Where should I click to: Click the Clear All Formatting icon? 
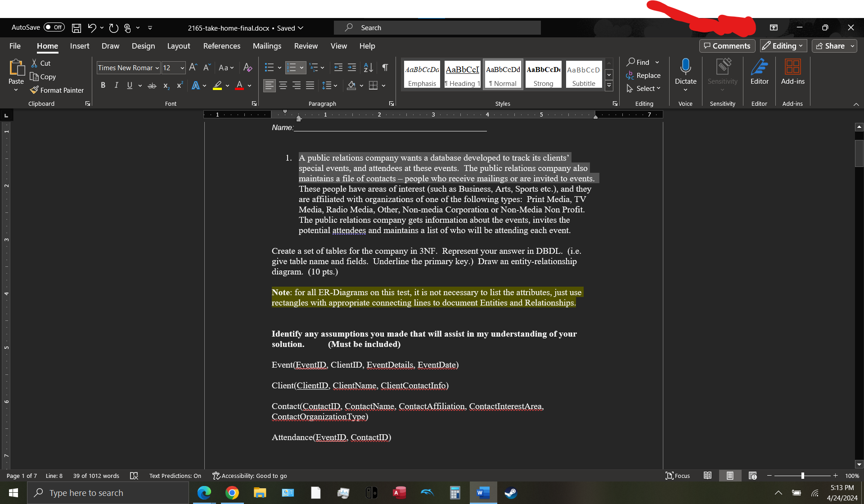click(247, 67)
